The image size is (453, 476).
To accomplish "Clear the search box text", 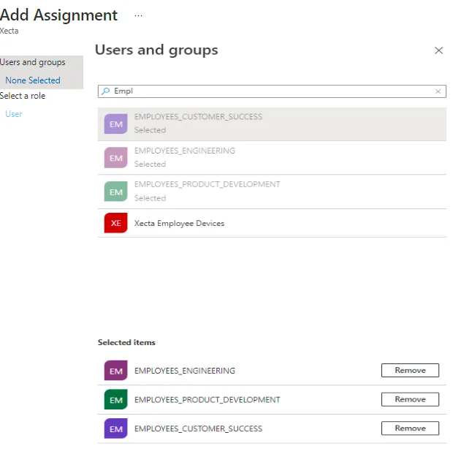I will 438,91.
